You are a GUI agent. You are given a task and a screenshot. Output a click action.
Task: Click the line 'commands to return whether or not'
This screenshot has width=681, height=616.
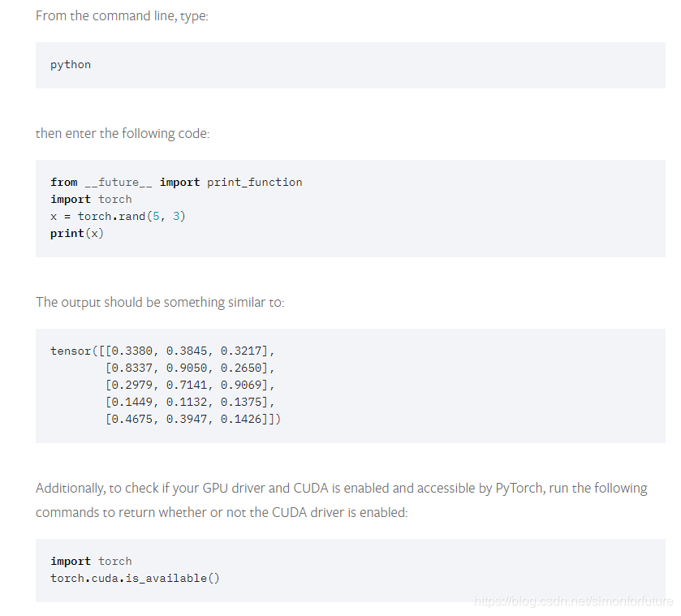click(222, 513)
